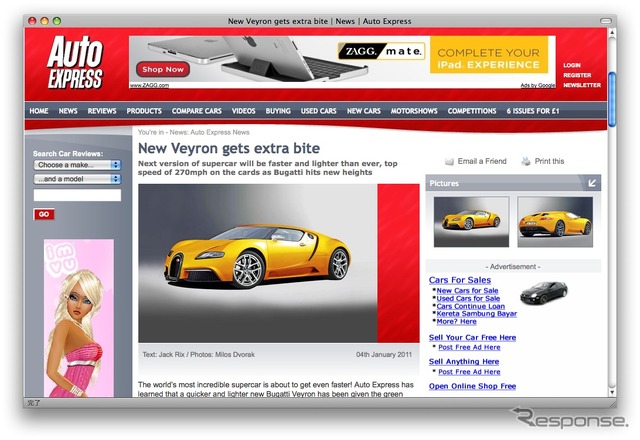The height and width of the screenshot is (440, 640).
Task: Open the BUYING nav item
Action: (x=278, y=111)
